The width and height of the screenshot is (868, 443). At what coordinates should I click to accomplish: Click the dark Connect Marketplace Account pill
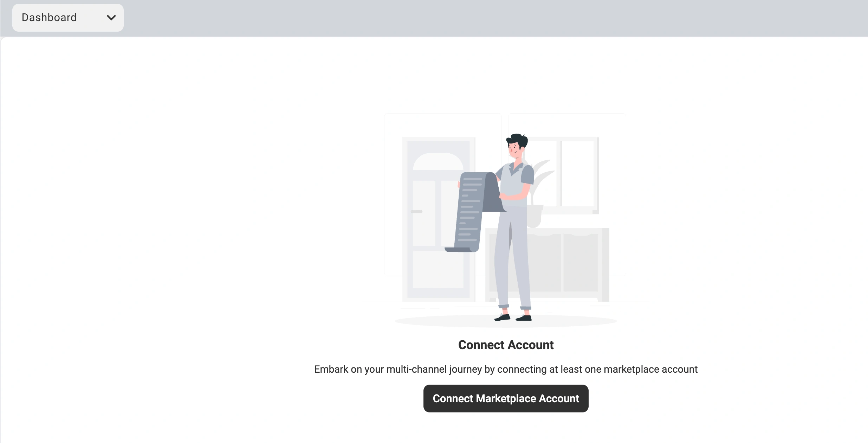coord(505,398)
